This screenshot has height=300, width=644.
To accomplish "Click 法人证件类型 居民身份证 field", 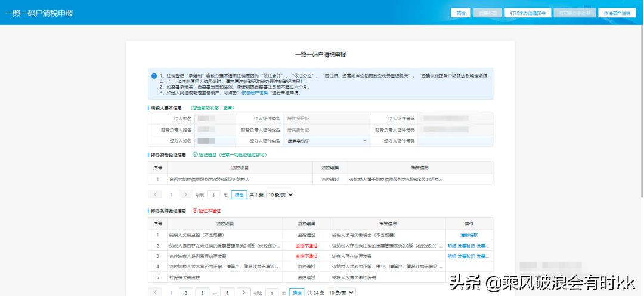I will coord(327,118).
